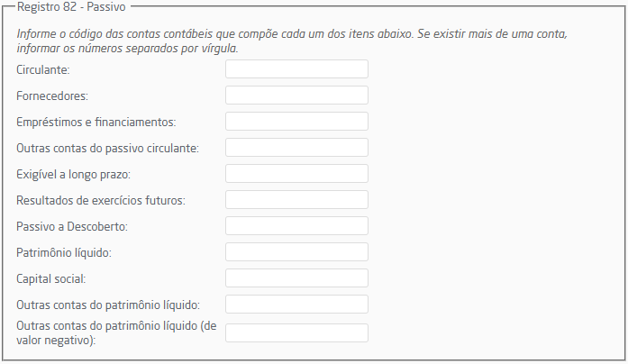The height and width of the screenshot is (364, 628).
Task: Click the 'Capital social:' label text
Action: (52, 278)
